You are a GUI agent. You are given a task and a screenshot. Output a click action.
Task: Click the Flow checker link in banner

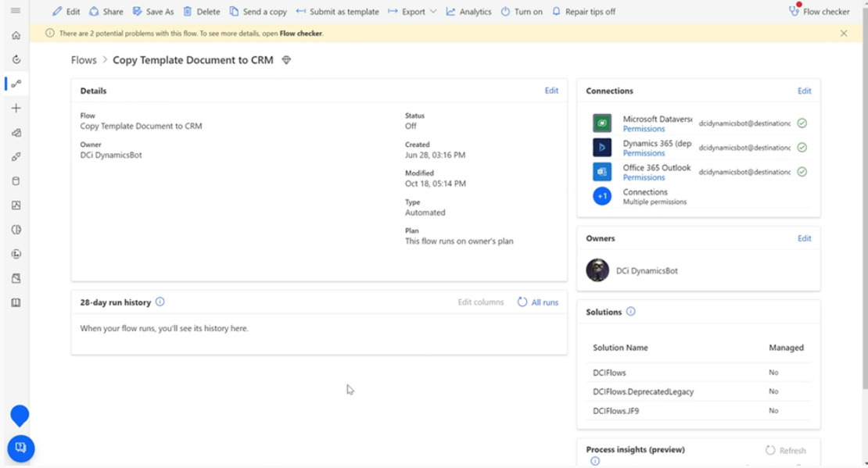(x=300, y=34)
